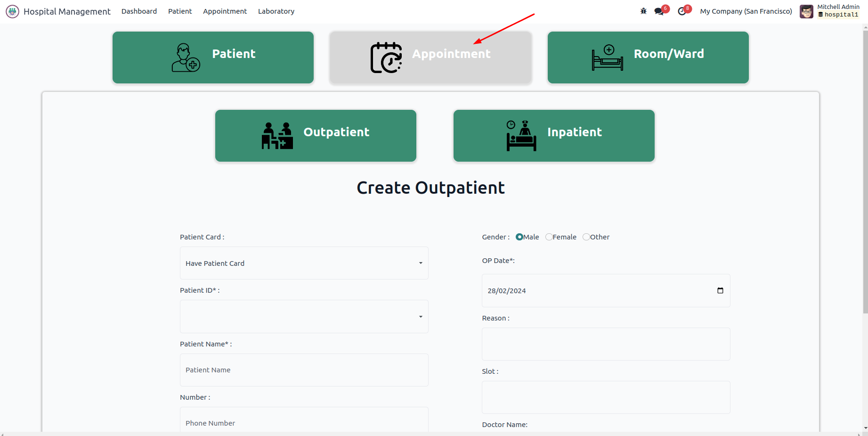Click the Hospital Management app logo icon
This screenshot has width=868, height=436.
(x=12, y=11)
